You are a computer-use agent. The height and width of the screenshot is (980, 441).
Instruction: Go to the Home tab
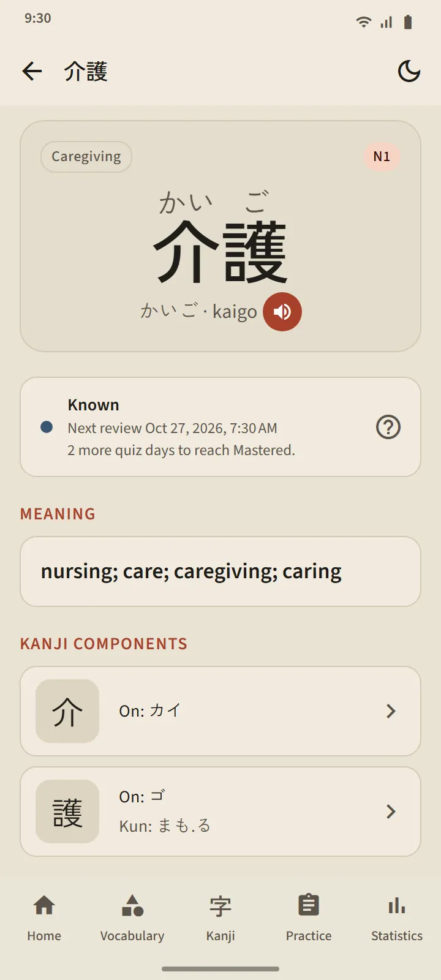(44, 918)
